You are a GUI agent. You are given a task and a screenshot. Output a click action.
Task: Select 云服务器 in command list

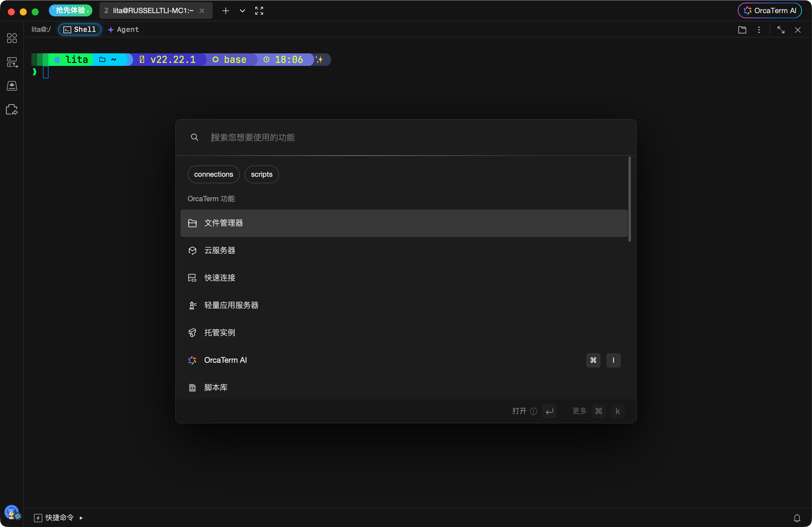pyautogui.click(x=404, y=250)
